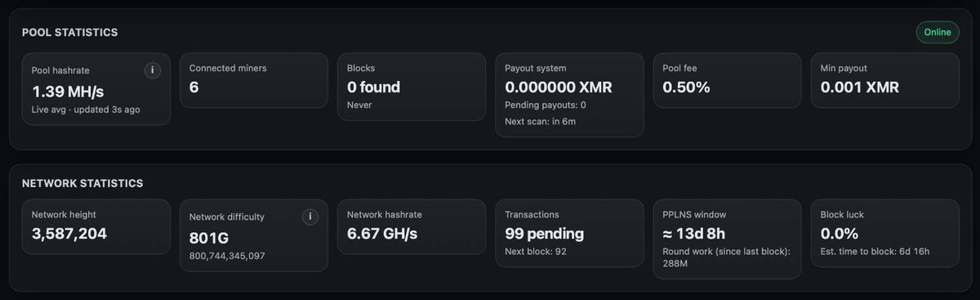Open the Payout system card
Screen dimensions: 980x300
569,95
